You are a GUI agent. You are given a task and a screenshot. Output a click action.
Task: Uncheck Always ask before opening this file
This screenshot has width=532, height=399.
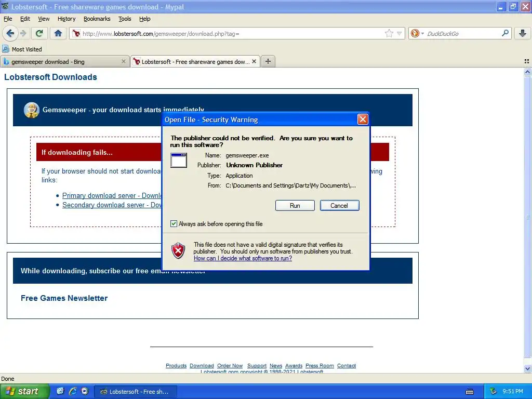coord(174,223)
